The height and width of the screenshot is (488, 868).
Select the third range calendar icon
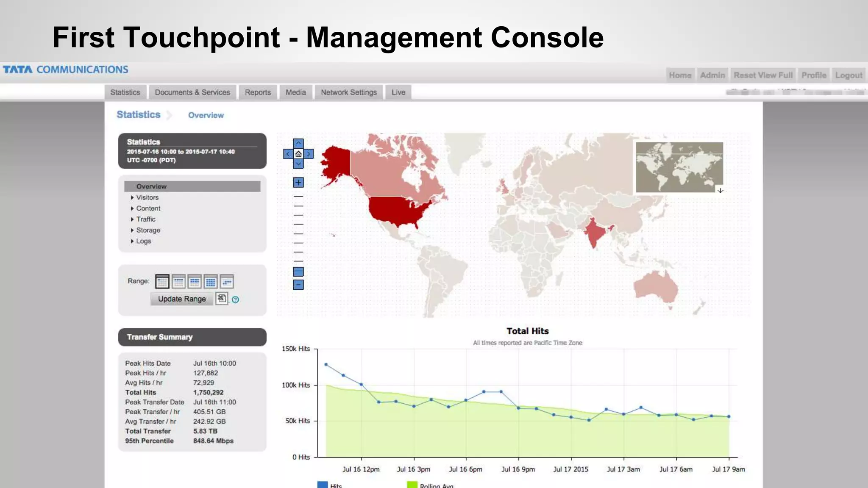pyautogui.click(x=195, y=281)
